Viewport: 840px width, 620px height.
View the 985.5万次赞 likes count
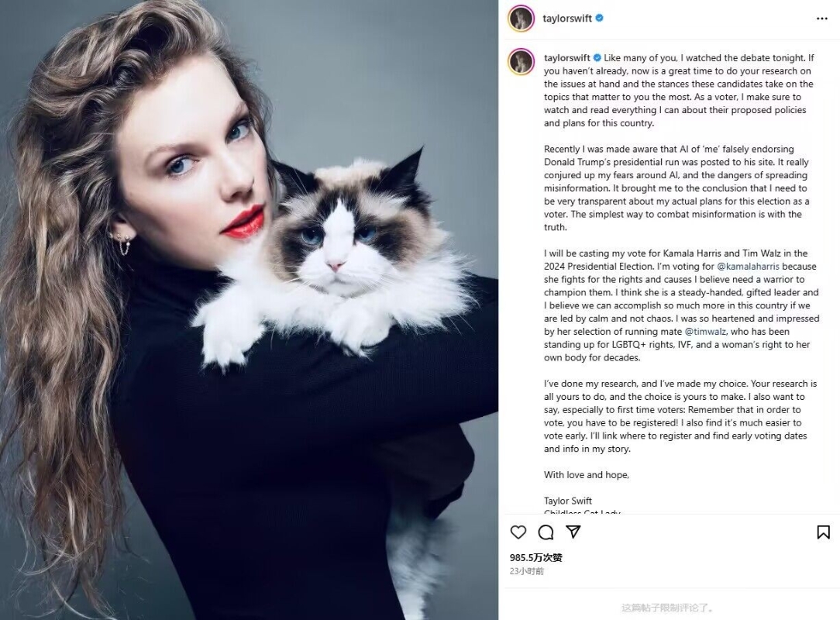(535, 557)
